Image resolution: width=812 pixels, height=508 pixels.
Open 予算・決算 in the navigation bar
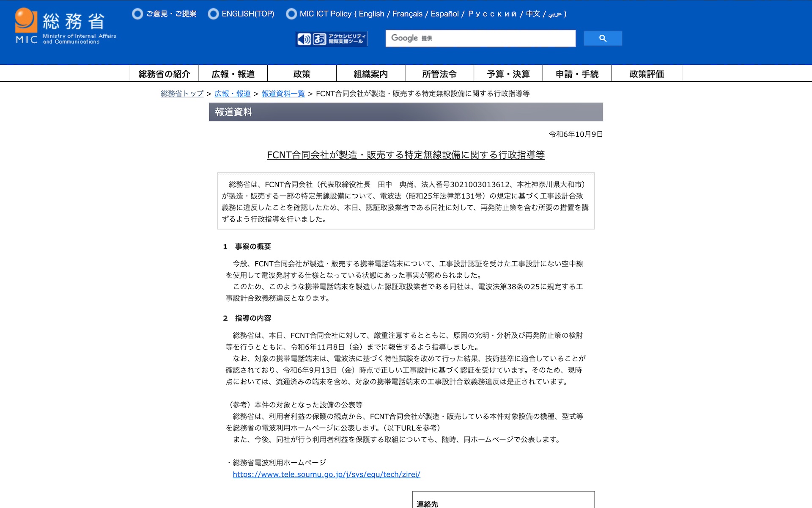tap(508, 74)
